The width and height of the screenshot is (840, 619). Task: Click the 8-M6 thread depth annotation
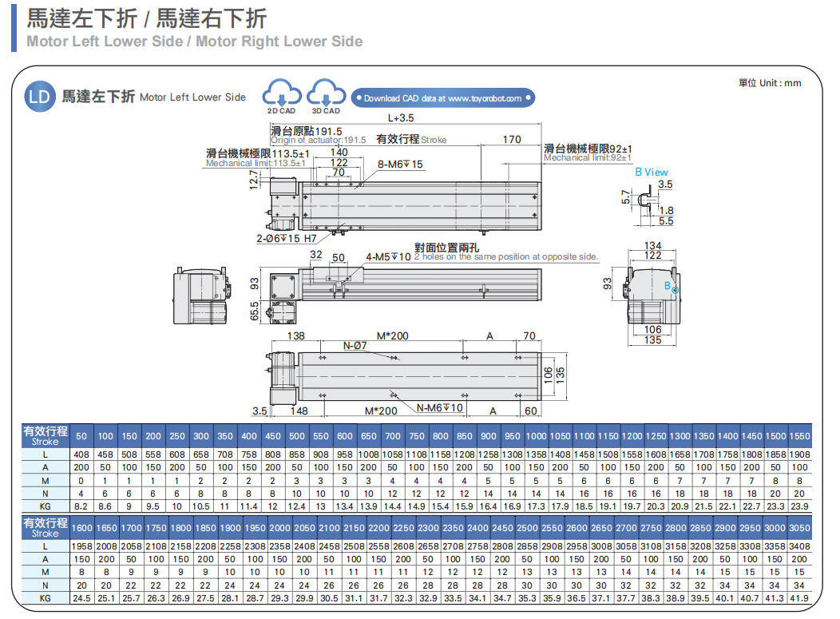400,164
